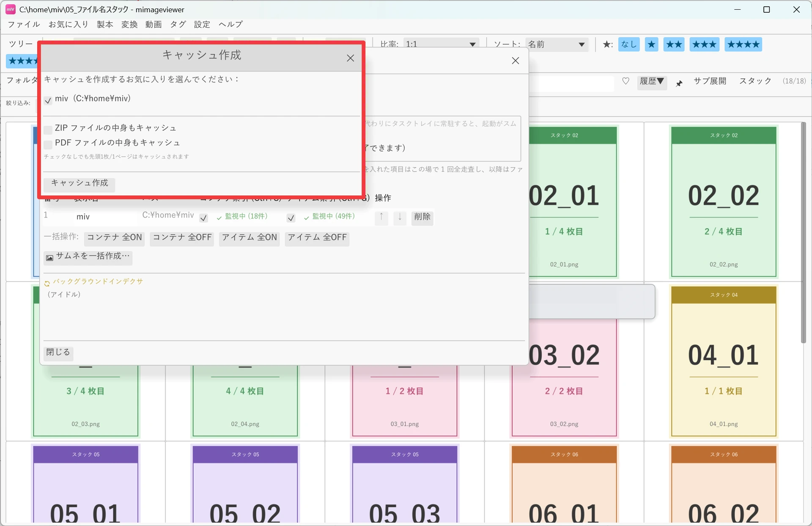Click the vertical scrollbar of the thumbnail grid
The width and height of the screenshot is (812, 526).
[804, 233]
